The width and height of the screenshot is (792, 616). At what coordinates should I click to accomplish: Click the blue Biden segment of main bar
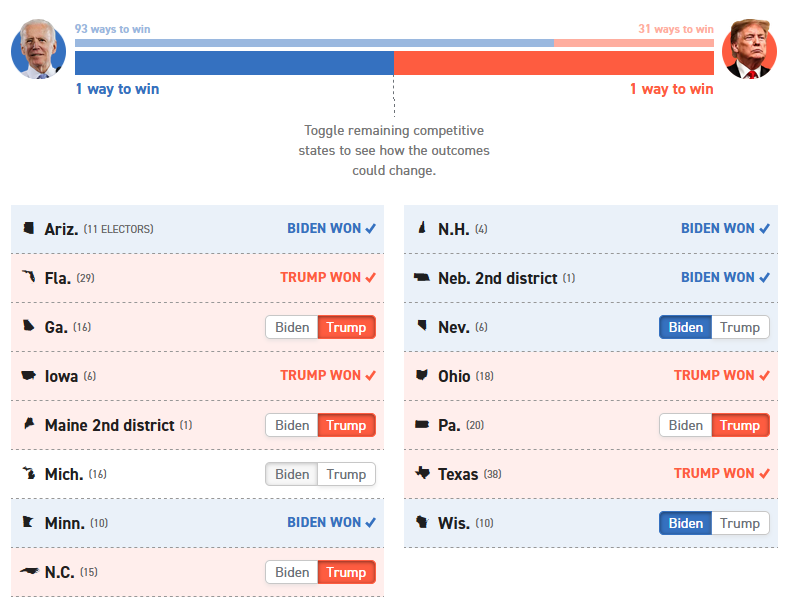coord(234,63)
